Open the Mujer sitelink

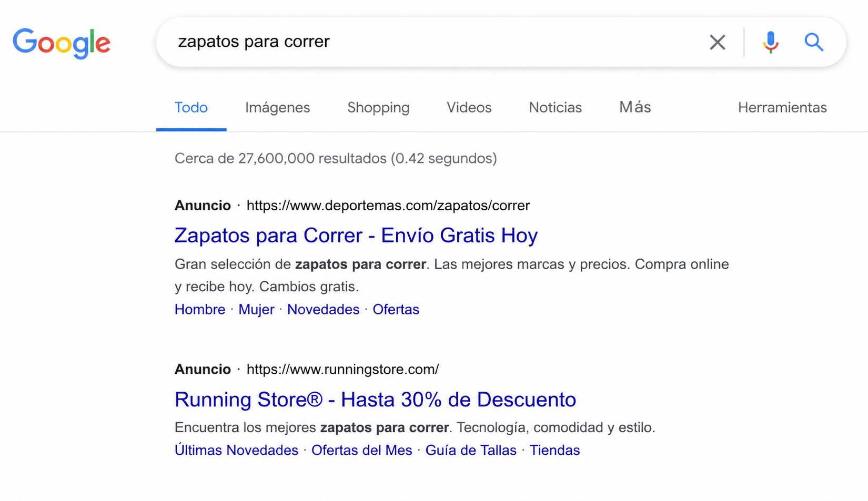point(256,309)
